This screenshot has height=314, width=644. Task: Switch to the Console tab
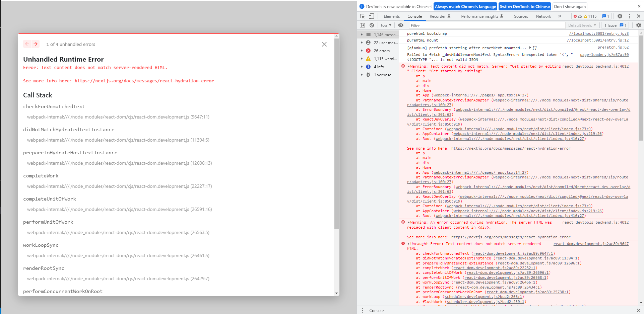414,16
